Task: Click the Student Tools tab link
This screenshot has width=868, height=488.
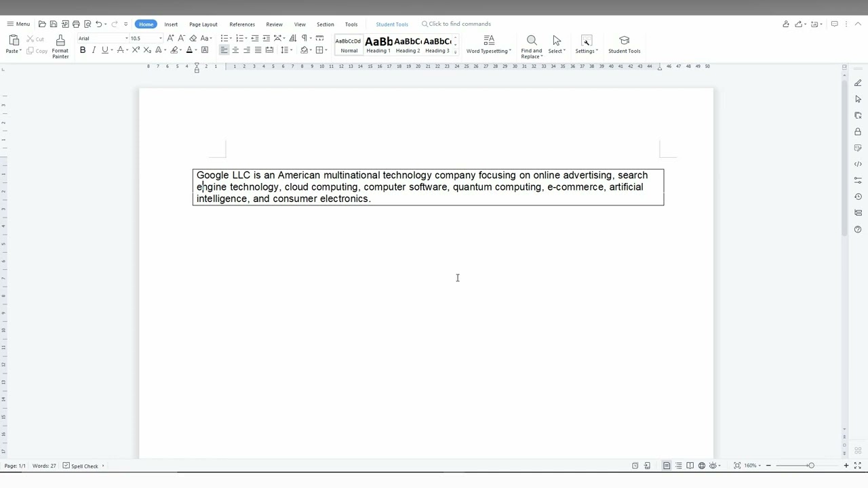Action: coord(392,24)
